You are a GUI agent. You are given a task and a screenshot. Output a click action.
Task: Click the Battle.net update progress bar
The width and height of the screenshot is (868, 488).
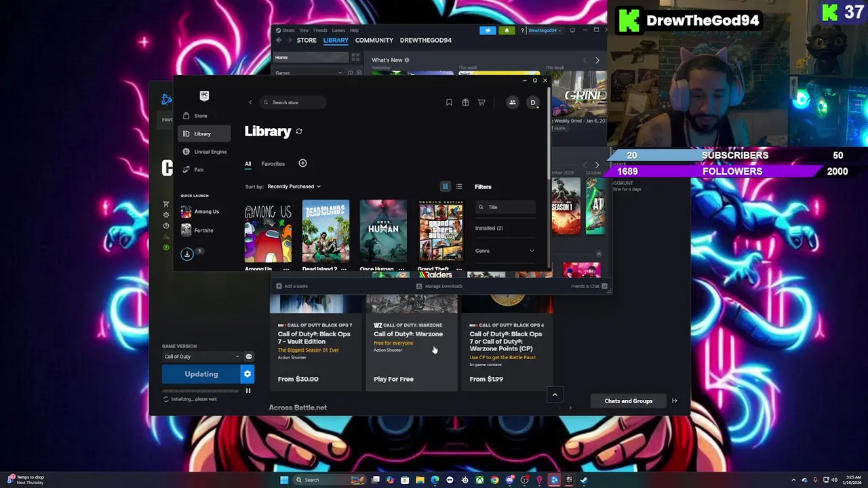201,391
